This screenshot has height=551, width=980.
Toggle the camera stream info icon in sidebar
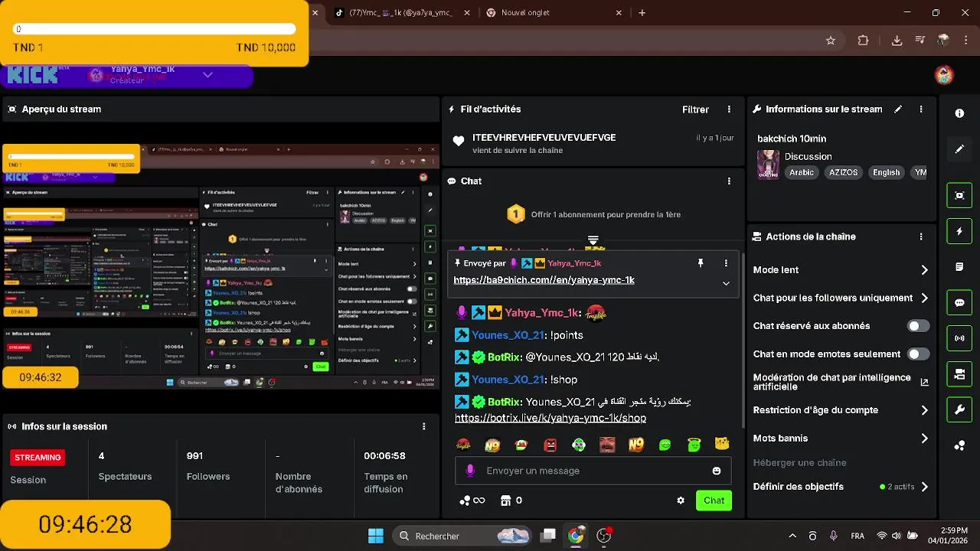click(959, 374)
